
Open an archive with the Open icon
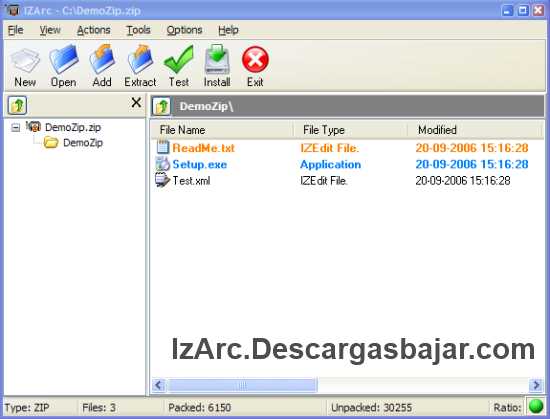click(x=63, y=59)
